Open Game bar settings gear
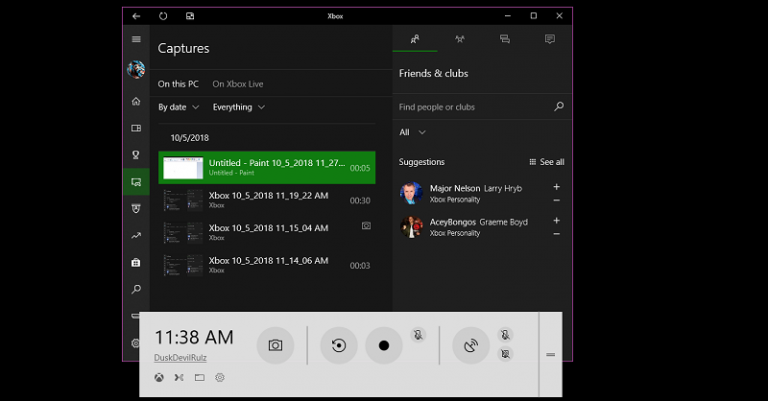 pyautogui.click(x=220, y=377)
